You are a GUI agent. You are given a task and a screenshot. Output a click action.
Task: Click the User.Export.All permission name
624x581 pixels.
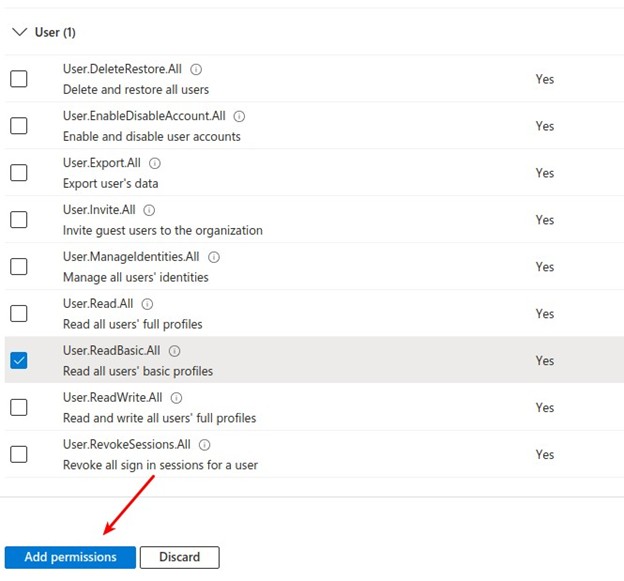[101, 163]
